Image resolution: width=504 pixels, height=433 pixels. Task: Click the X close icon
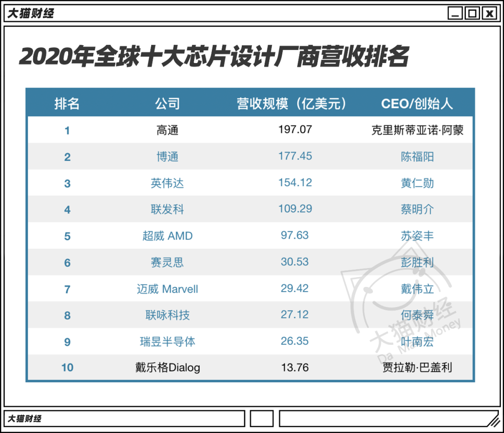point(490,14)
